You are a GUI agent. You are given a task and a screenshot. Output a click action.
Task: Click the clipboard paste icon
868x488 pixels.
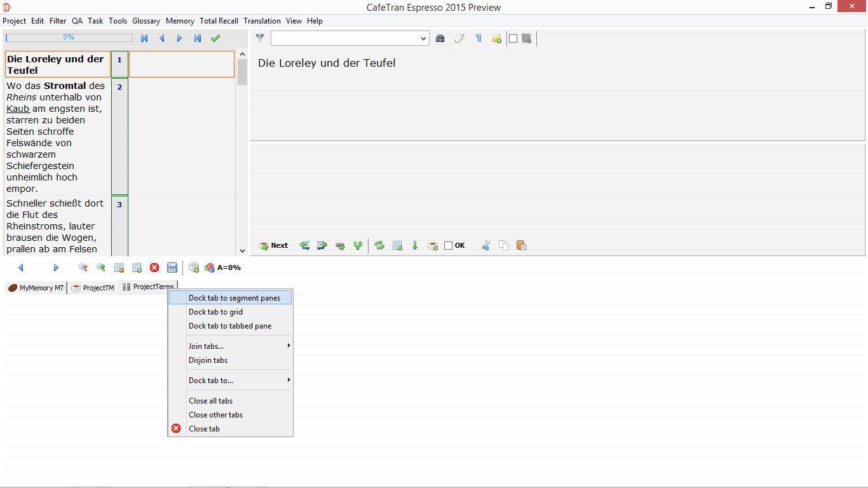pyautogui.click(x=521, y=246)
